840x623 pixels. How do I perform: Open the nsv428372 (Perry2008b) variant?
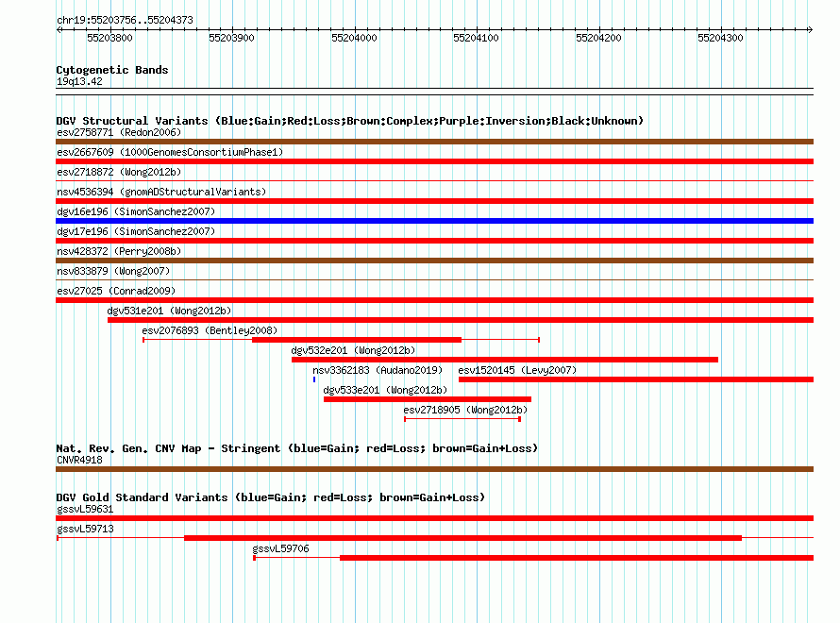(119, 251)
